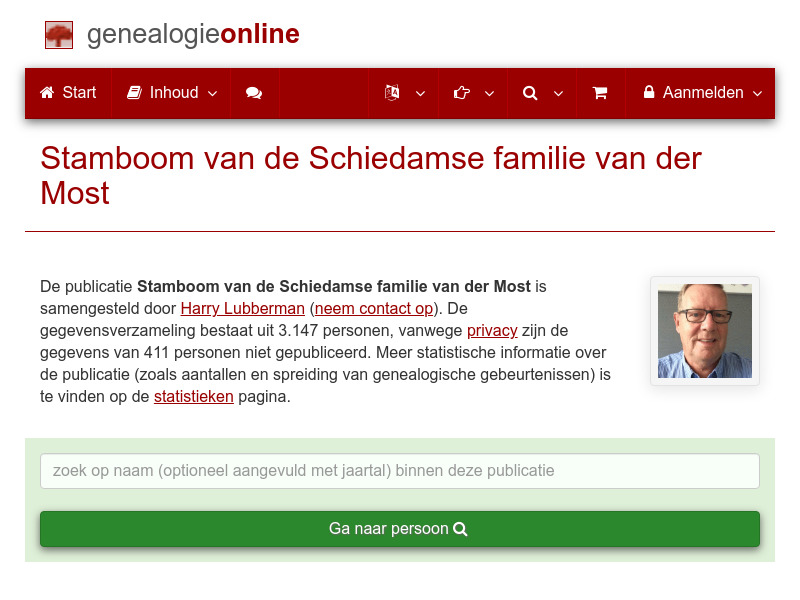Click the home icon in the navigation bar
Screen dimensions: 800x600
coord(47,92)
